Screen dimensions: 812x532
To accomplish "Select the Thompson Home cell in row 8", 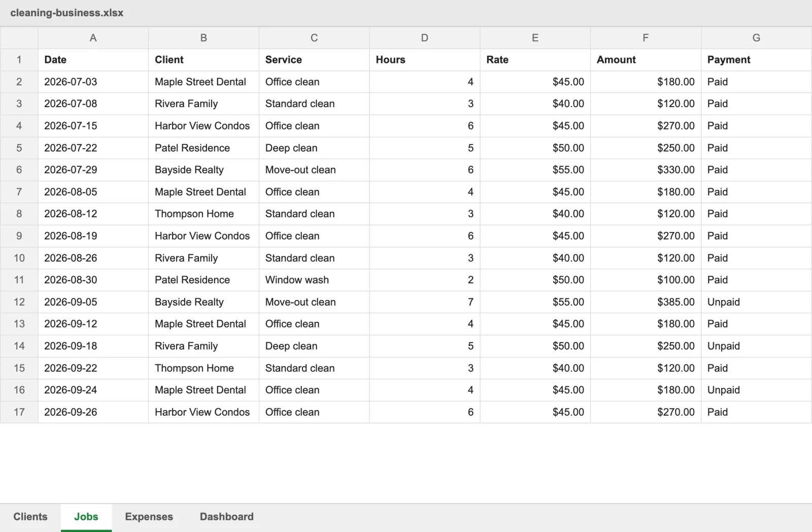I will [x=204, y=214].
